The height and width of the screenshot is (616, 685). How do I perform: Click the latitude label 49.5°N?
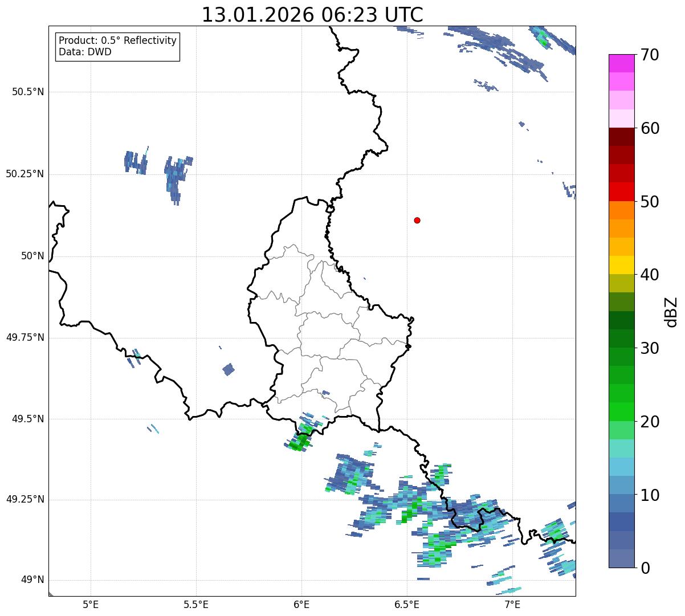coord(28,419)
